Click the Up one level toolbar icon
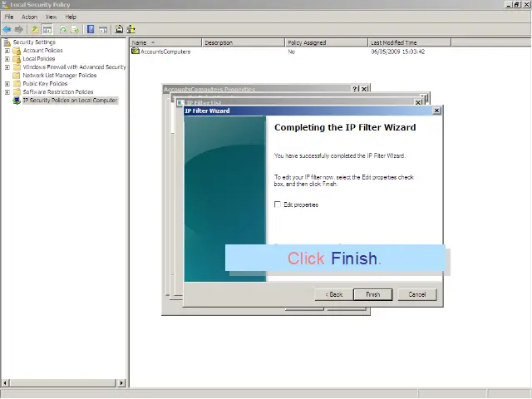Viewport: 532px width, 399px height. tap(35, 29)
